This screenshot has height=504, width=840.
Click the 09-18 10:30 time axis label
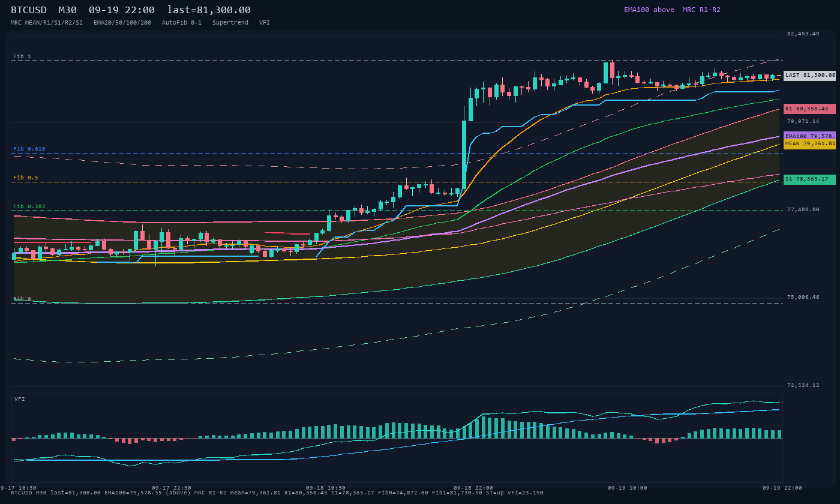point(326,488)
